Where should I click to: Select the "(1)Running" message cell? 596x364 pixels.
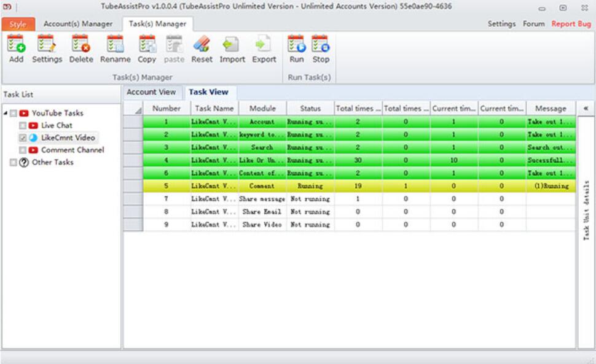click(x=551, y=186)
